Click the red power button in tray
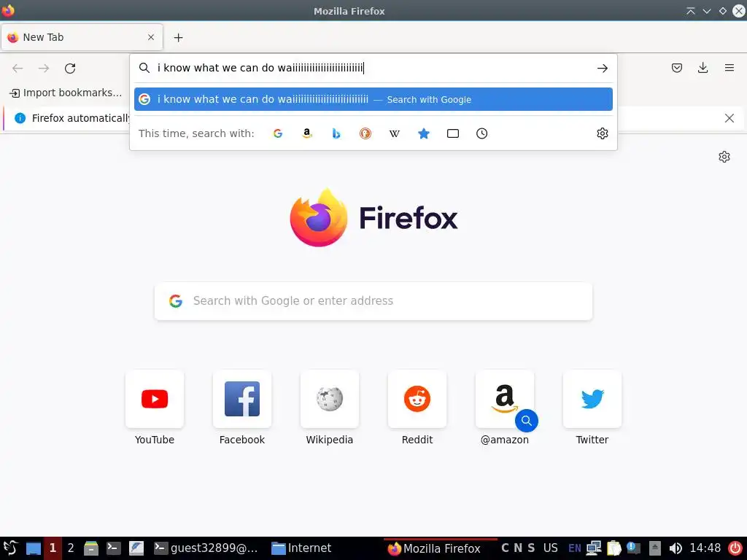The width and height of the screenshot is (747, 560). 736,548
